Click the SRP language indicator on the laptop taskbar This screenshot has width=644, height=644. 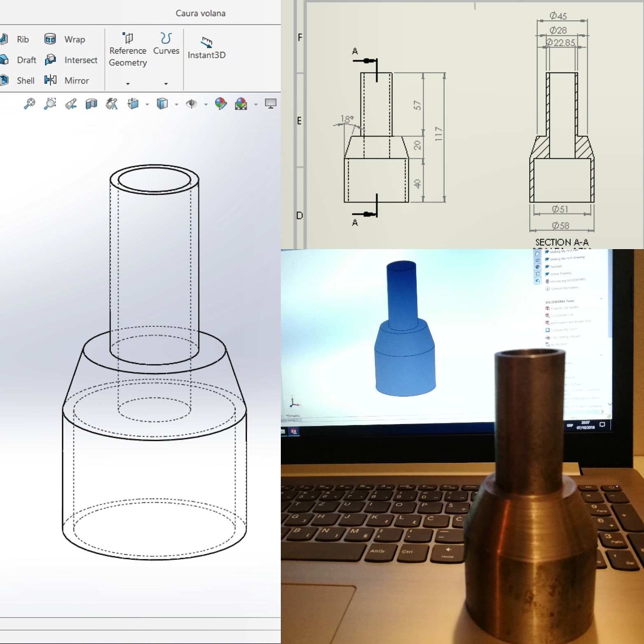click(569, 425)
